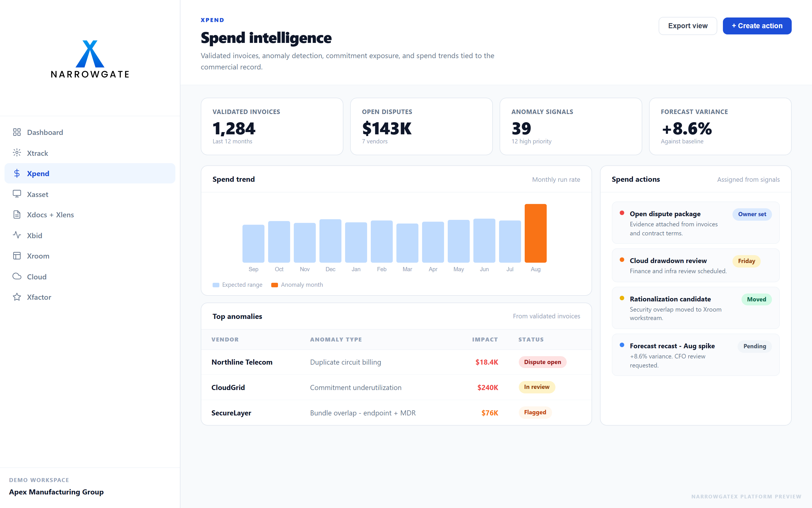Image resolution: width=812 pixels, height=508 pixels.
Task: Click the Impact column header
Action: tap(485, 340)
